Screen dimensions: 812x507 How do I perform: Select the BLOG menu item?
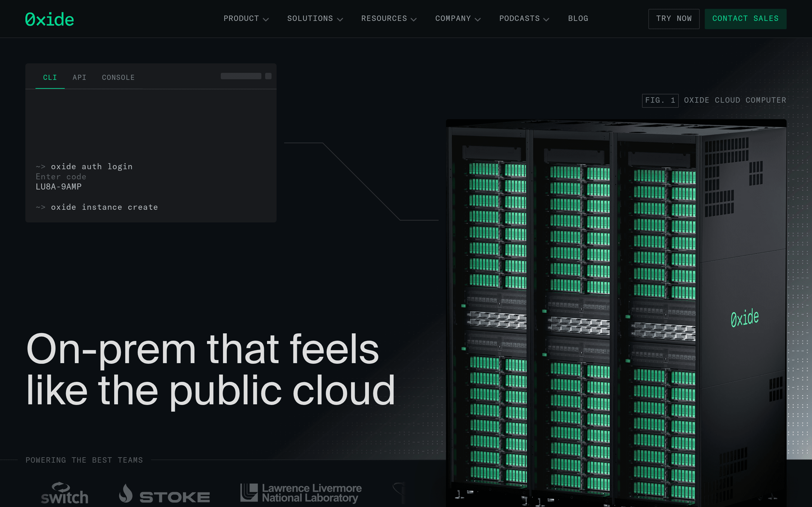tap(578, 19)
